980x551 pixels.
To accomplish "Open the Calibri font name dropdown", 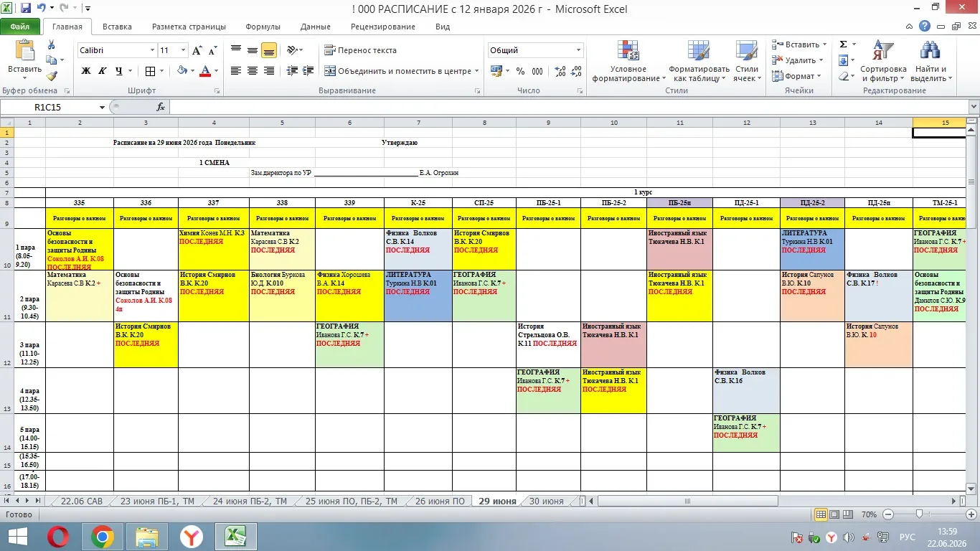I will 152,50.
